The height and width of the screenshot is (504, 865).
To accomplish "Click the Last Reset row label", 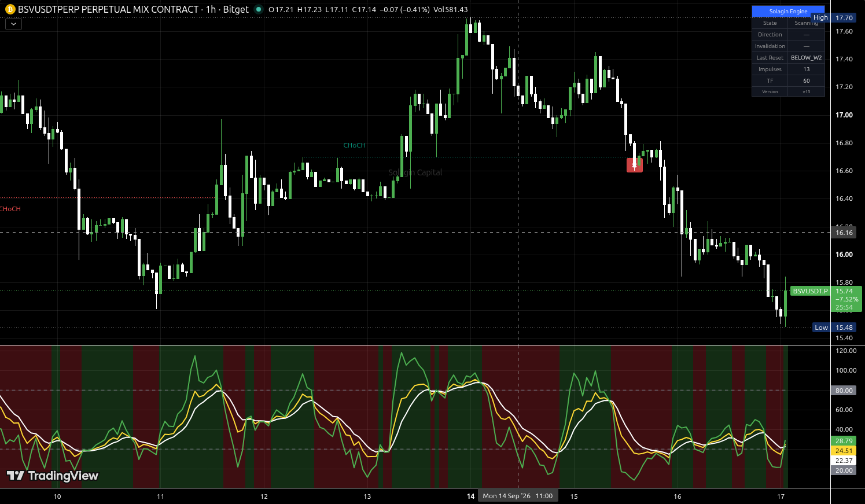I will (x=770, y=58).
